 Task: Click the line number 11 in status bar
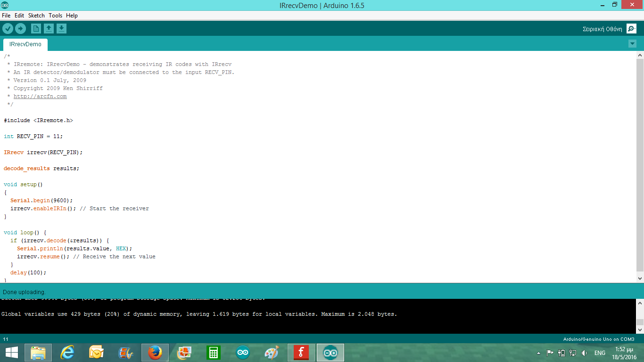6,339
